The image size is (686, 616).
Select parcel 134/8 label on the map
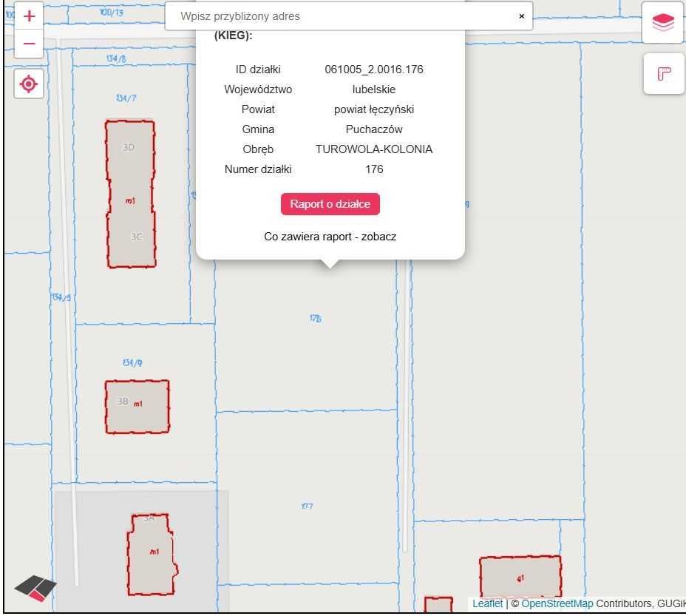coord(116,58)
